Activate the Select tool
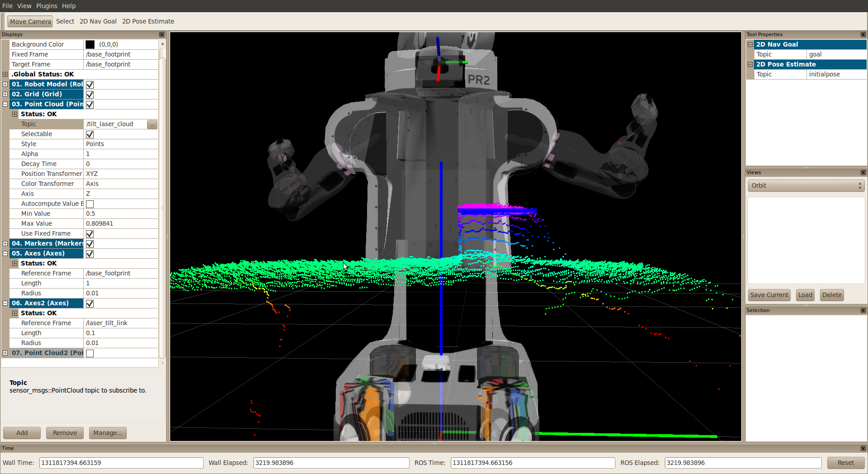Viewport: 868px width, 474px height. coord(65,21)
